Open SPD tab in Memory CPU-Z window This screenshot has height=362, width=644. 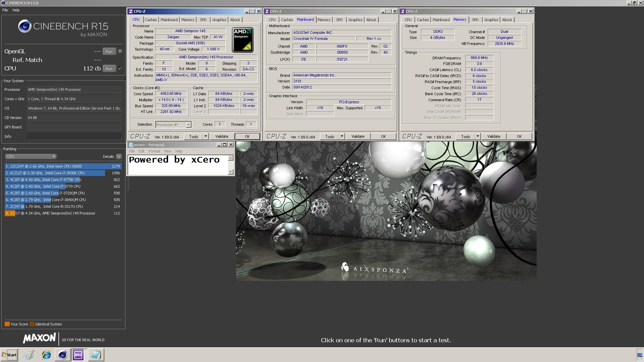475,20
